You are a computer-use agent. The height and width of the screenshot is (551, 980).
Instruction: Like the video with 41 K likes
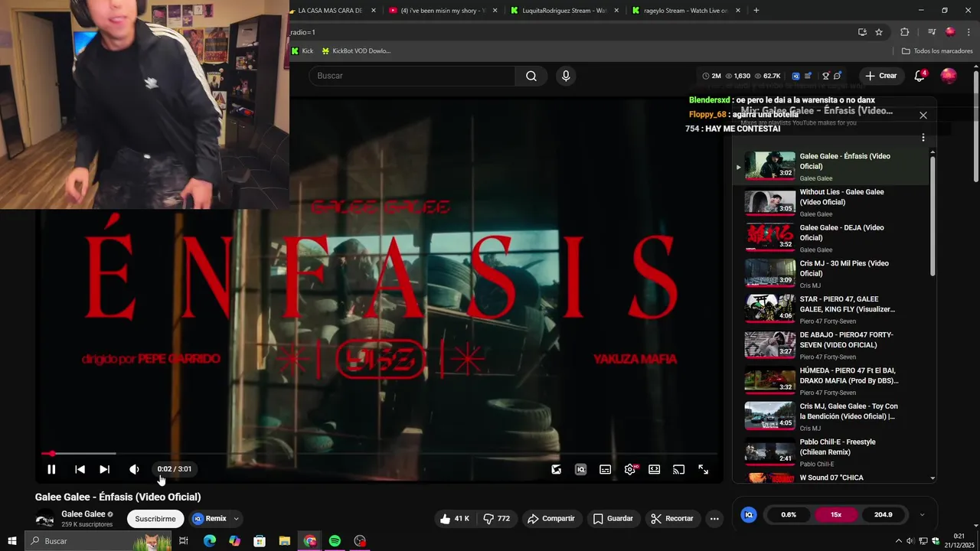tap(454, 518)
